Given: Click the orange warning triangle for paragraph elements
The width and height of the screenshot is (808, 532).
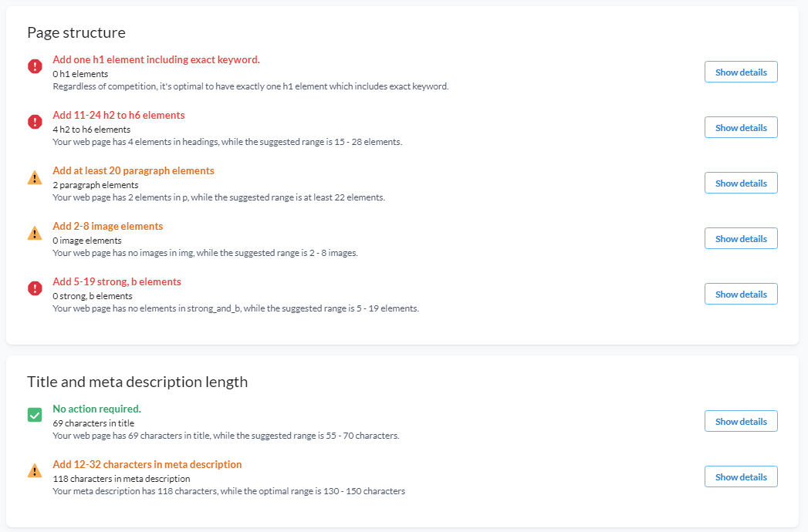Looking at the screenshot, I should pos(35,177).
